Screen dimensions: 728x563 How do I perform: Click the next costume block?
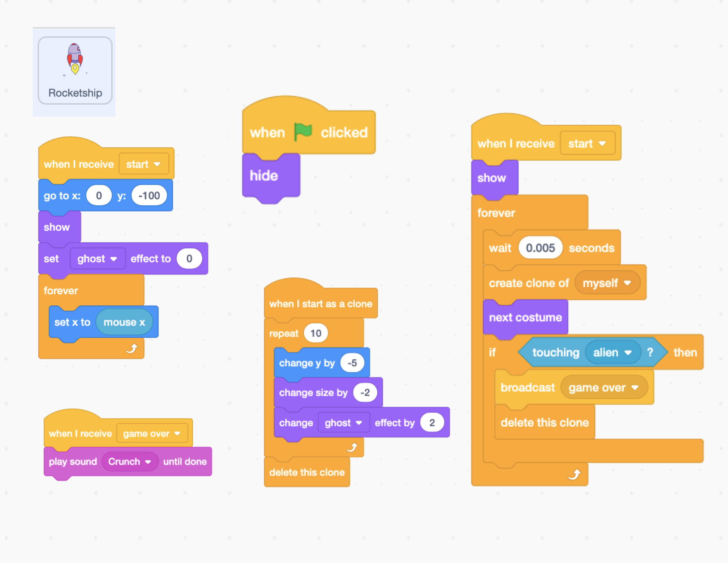(x=525, y=318)
